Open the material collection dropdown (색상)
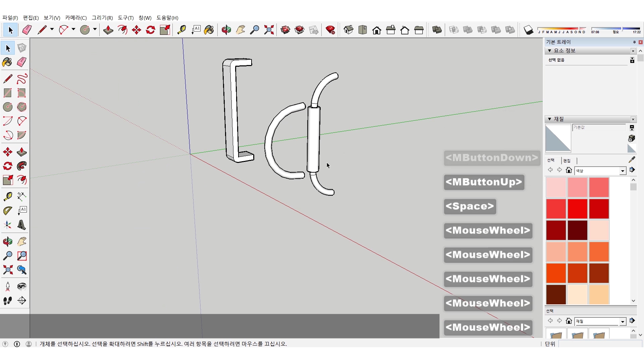 point(623,171)
